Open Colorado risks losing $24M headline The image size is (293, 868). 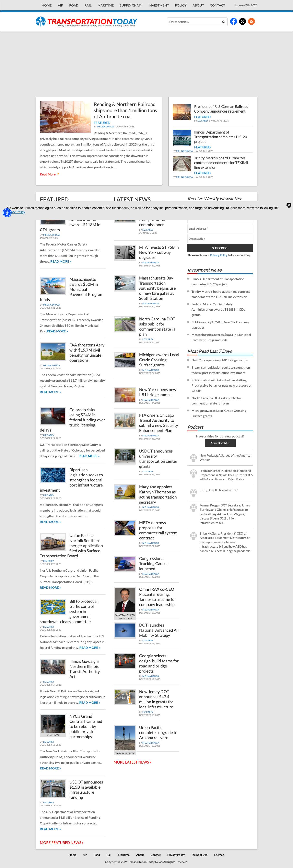click(x=72, y=420)
